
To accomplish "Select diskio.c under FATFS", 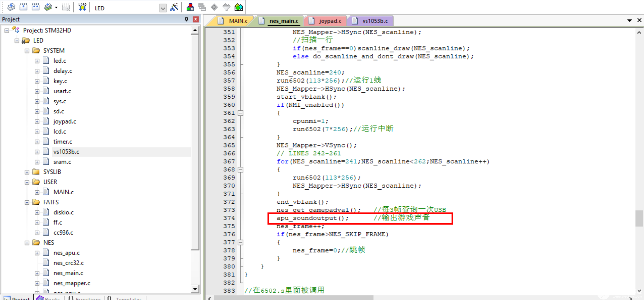I will (63, 212).
